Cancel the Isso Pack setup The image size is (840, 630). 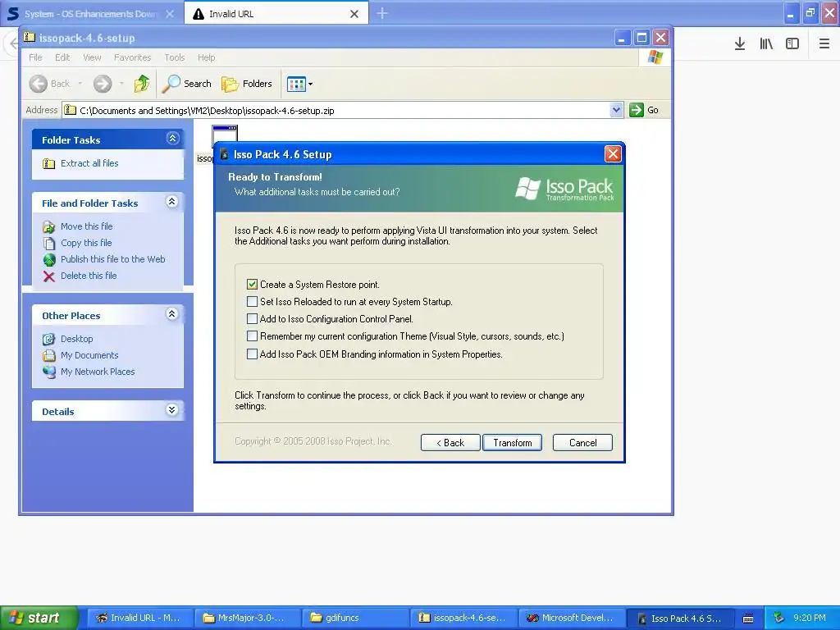click(582, 442)
